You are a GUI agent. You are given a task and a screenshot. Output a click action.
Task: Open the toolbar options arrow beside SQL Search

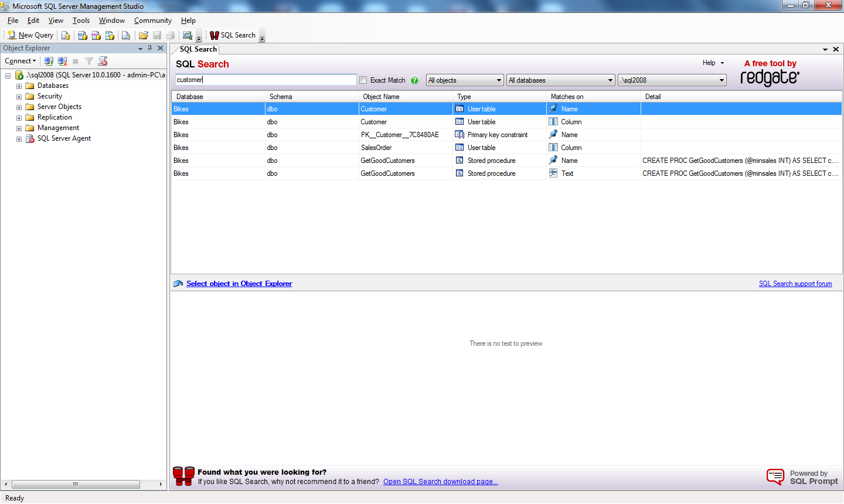pyautogui.click(x=262, y=37)
